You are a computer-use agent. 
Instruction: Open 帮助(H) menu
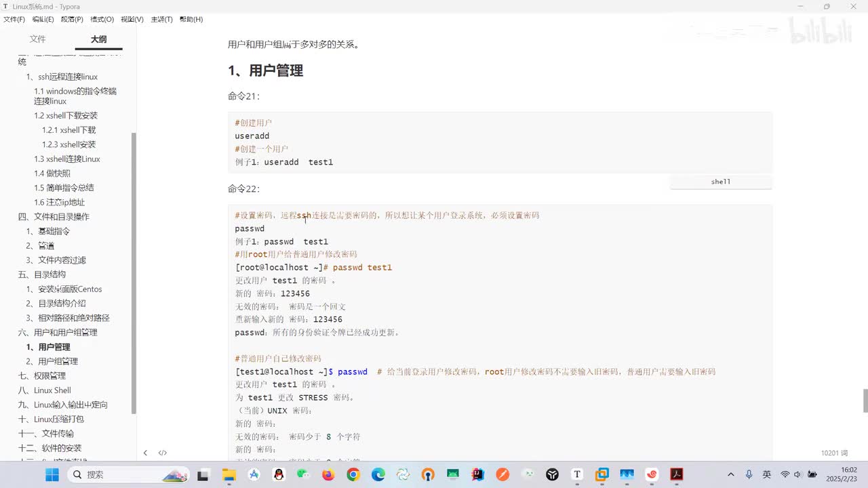point(191,19)
